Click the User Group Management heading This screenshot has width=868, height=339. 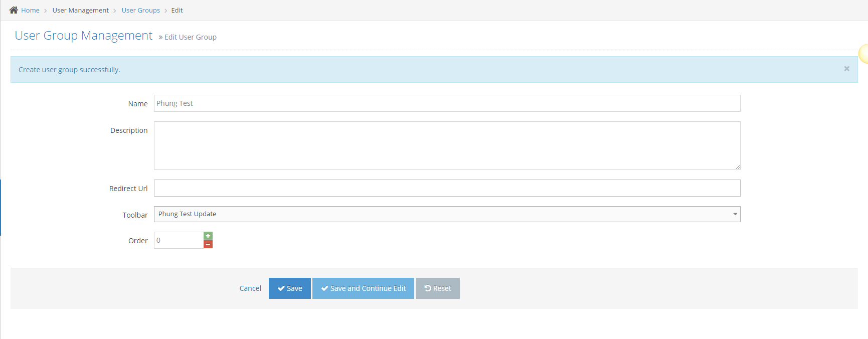coord(84,36)
